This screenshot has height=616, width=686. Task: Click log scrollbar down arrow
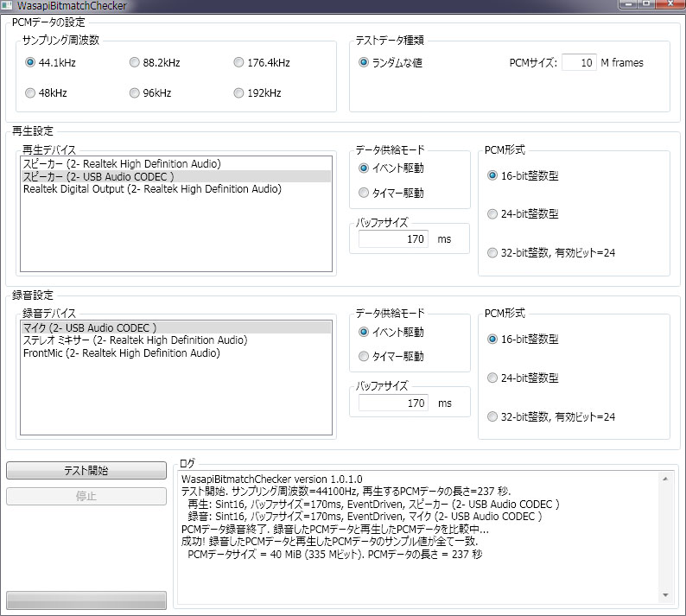(665, 595)
